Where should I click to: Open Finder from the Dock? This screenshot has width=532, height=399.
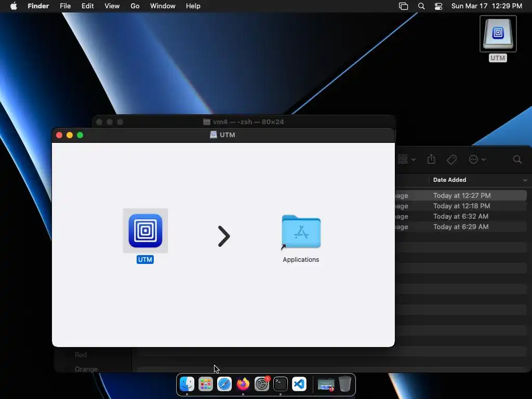(x=187, y=384)
